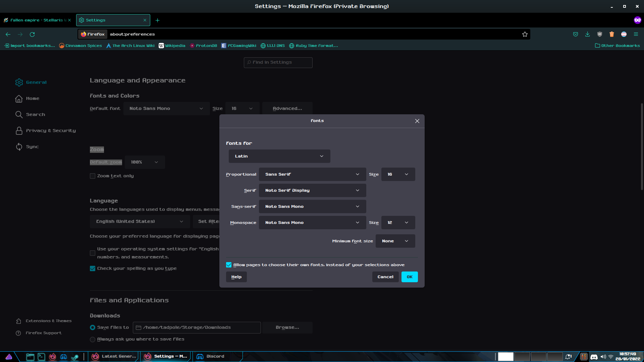Image resolution: width=644 pixels, height=362 pixels.
Task: Open the volume control in the system tray
Action: click(x=603, y=357)
